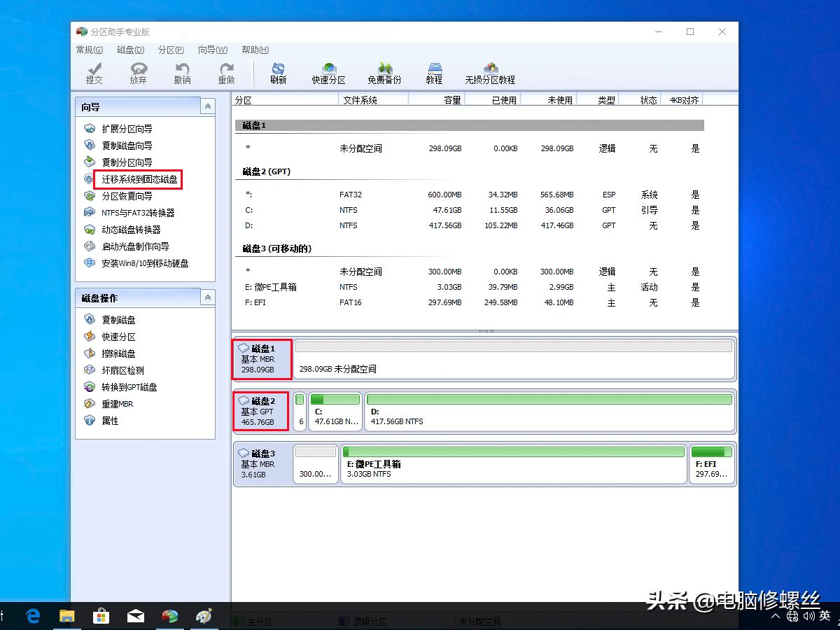Click the 撤销 (Undo) toolbar icon
Image resolution: width=840 pixels, height=630 pixels.
click(182, 73)
